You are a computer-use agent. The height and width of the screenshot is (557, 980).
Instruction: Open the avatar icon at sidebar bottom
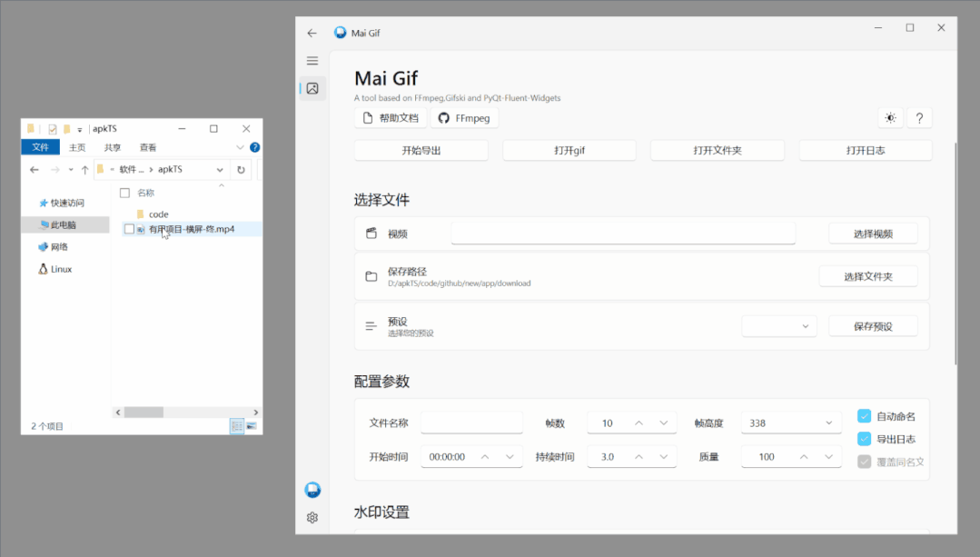pos(312,490)
